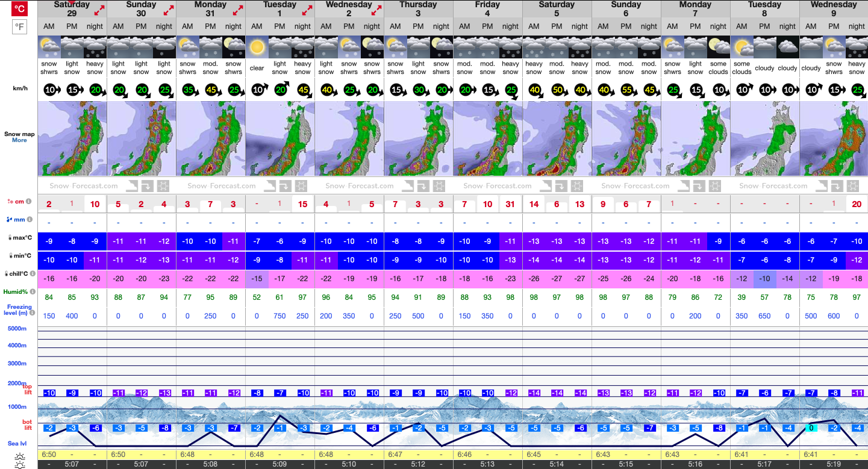Open the More link under Snow map

[19, 140]
